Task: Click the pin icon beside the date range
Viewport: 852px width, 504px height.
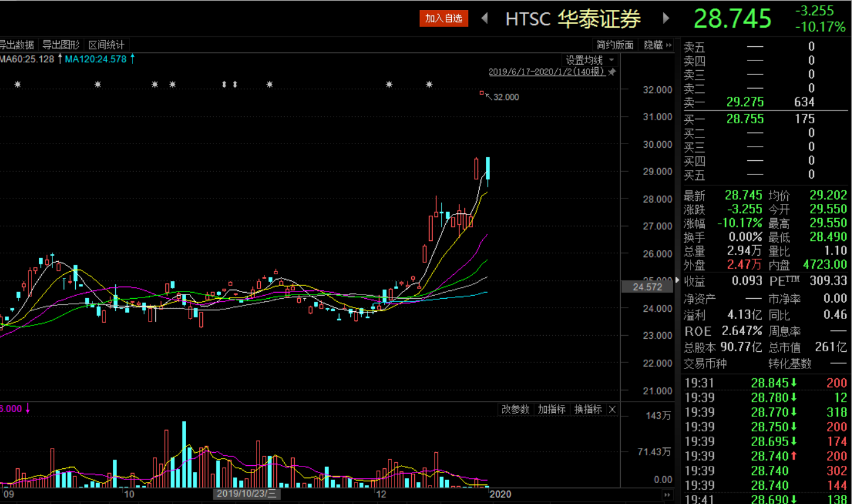Action: (612, 71)
